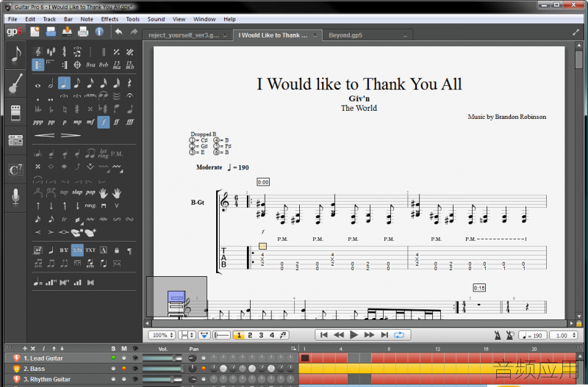Open the File menu

(x=12, y=19)
